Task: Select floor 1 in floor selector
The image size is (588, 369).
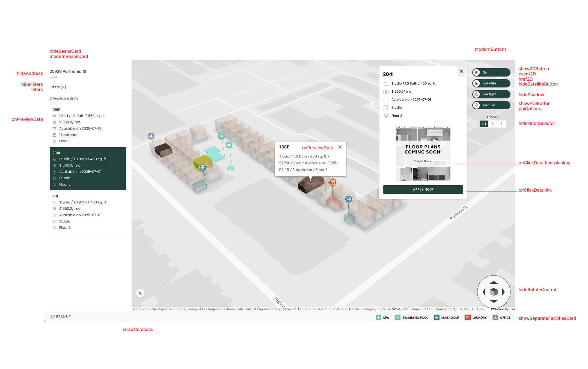Action: (x=493, y=124)
